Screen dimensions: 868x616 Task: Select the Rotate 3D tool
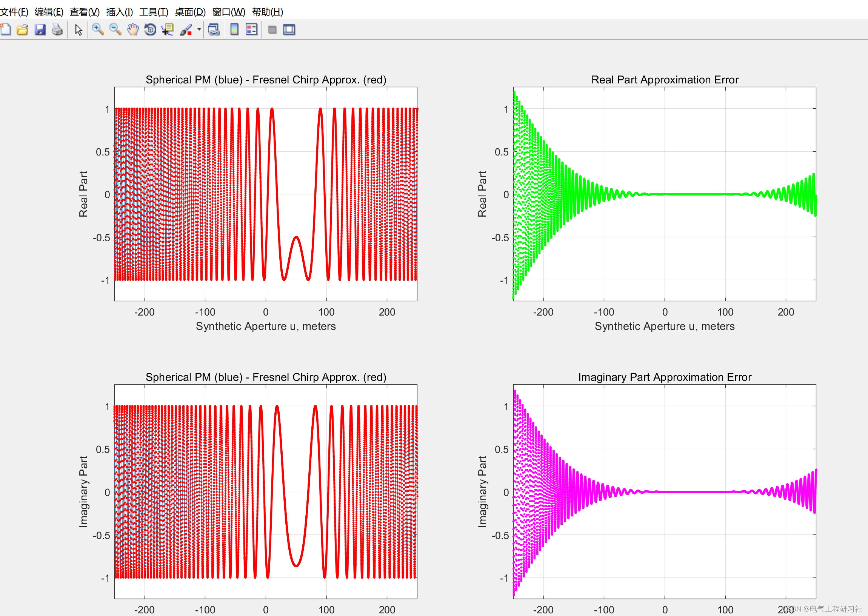pyautogui.click(x=150, y=29)
